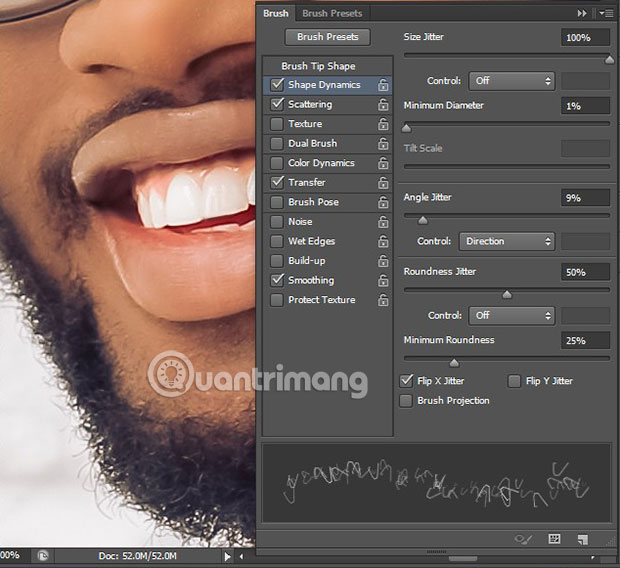
Task: Click the status bar document info icon
Action: pos(43,556)
